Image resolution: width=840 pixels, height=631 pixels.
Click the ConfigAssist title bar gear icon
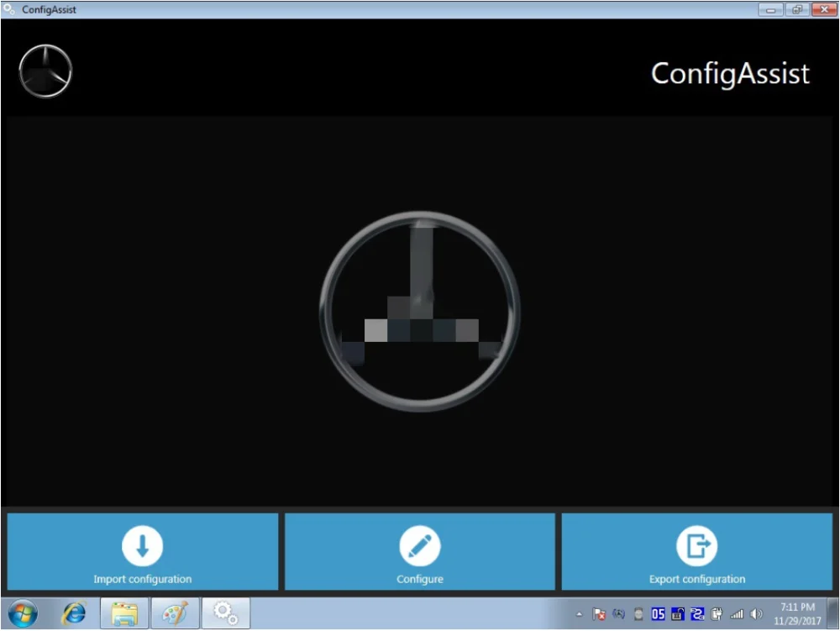8,9
